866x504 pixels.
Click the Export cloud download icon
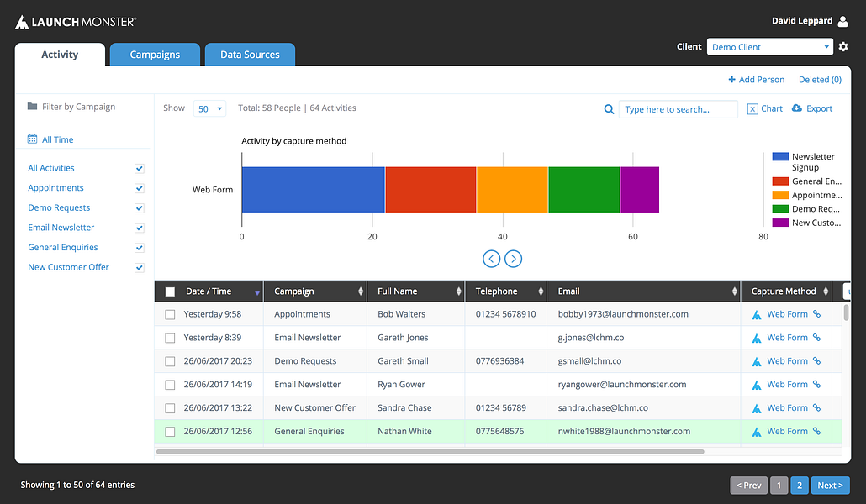click(x=797, y=108)
